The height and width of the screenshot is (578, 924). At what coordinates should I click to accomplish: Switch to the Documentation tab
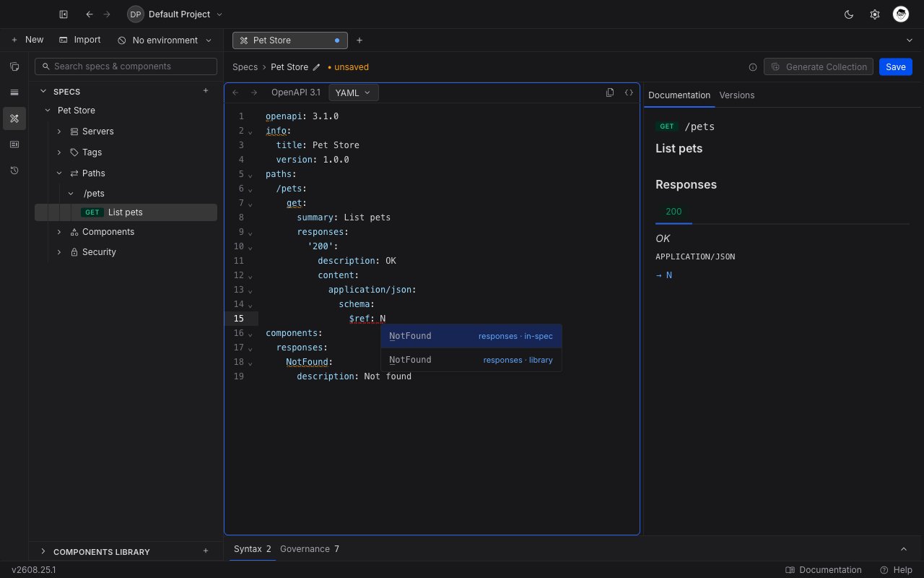(x=679, y=95)
